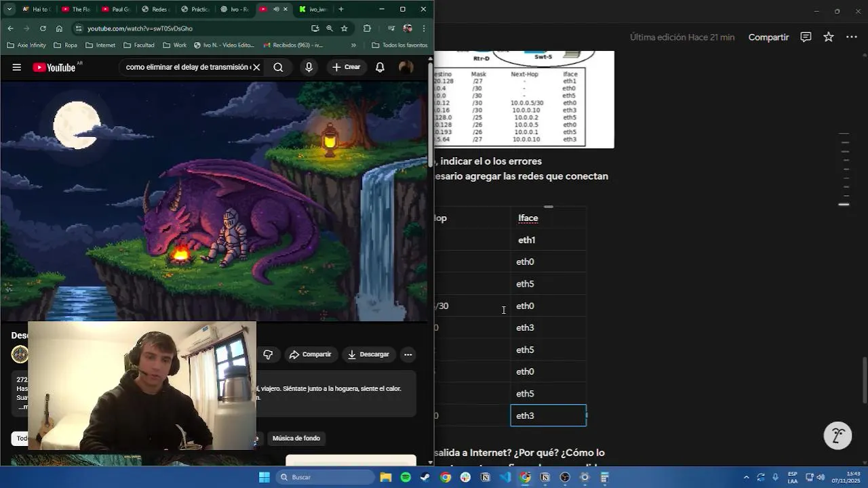Open Axie Infinity bookmark folder

click(26, 45)
